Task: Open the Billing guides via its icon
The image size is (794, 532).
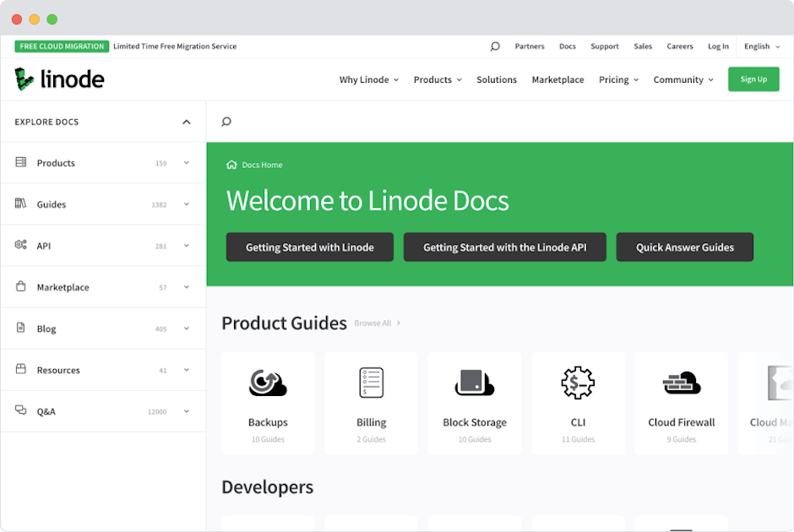Action: click(371, 382)
